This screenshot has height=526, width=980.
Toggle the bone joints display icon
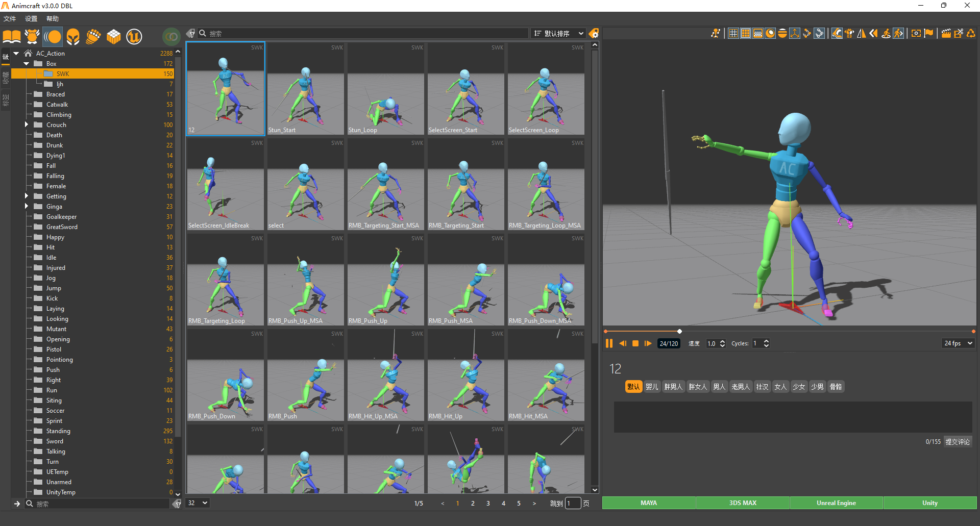coord(807,33)
